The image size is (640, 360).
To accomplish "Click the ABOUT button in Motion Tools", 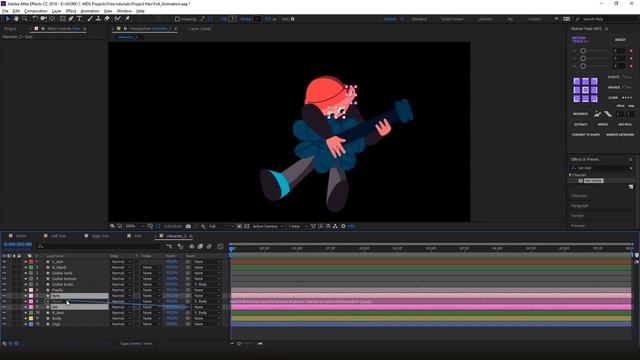I will click(x=620, y=40).
